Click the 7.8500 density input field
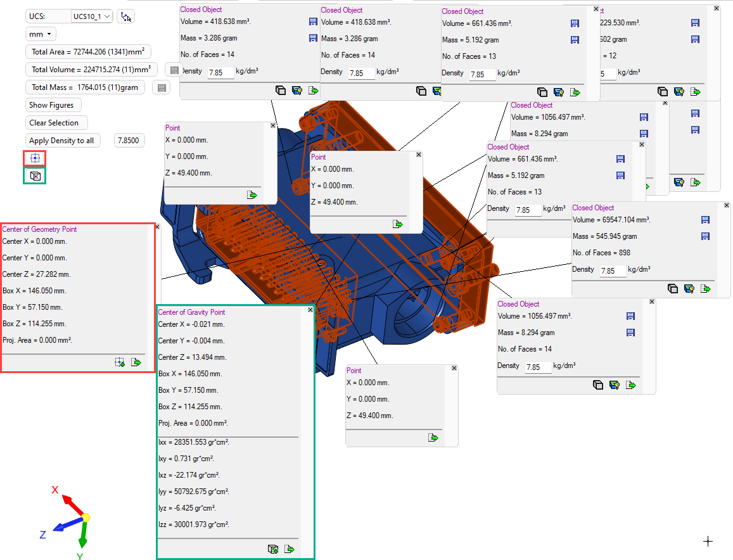 point(129,141)
